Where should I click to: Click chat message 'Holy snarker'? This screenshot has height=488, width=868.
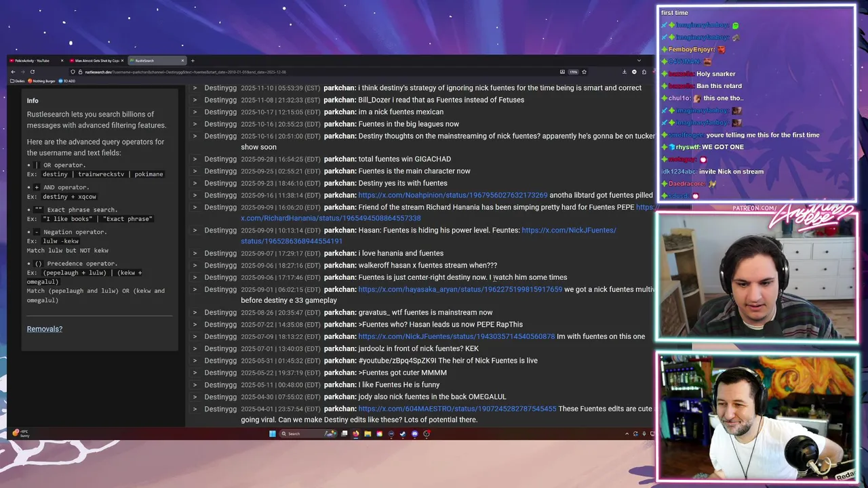point(715,74)
